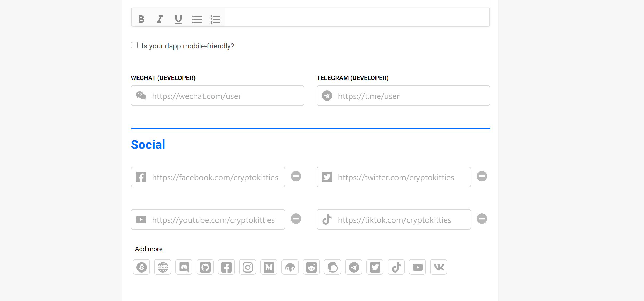Image resolution: width=644 pixels, height=301 pixels.
Task: Check the dapp mobile-friendly checkbox
Action: [x=134, y=45]
